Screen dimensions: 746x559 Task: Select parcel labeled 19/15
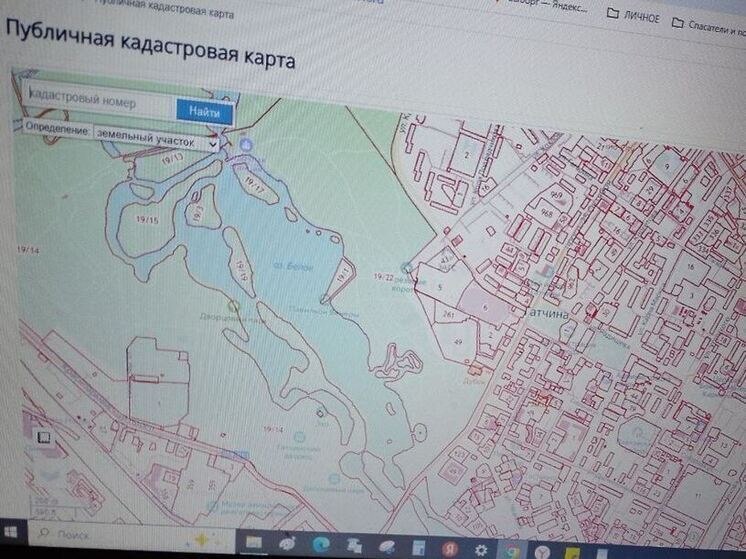[x=147, y=220]
